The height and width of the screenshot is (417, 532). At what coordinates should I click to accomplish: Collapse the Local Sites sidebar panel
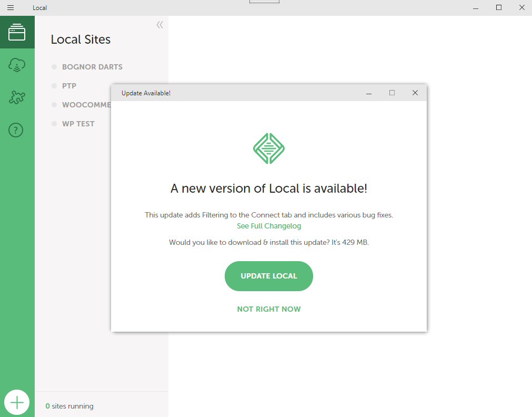point(160,25)
